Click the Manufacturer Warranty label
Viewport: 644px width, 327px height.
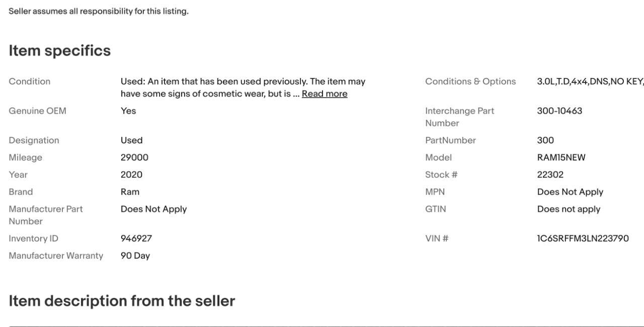56,256
